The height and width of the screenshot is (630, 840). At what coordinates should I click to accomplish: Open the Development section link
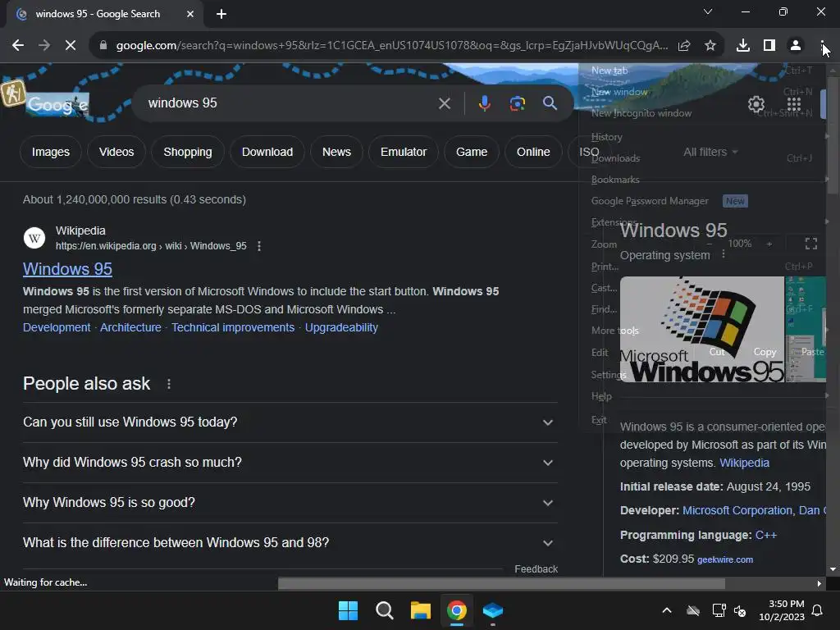(x=57, y=327)
